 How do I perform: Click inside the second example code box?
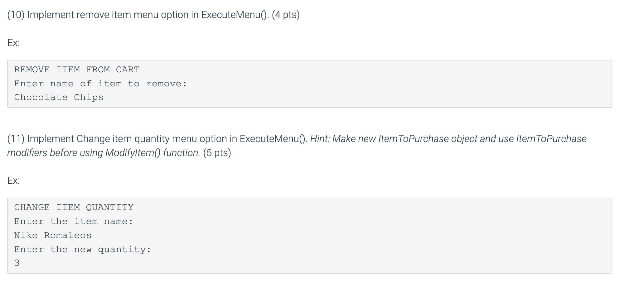tap(309, 236)
